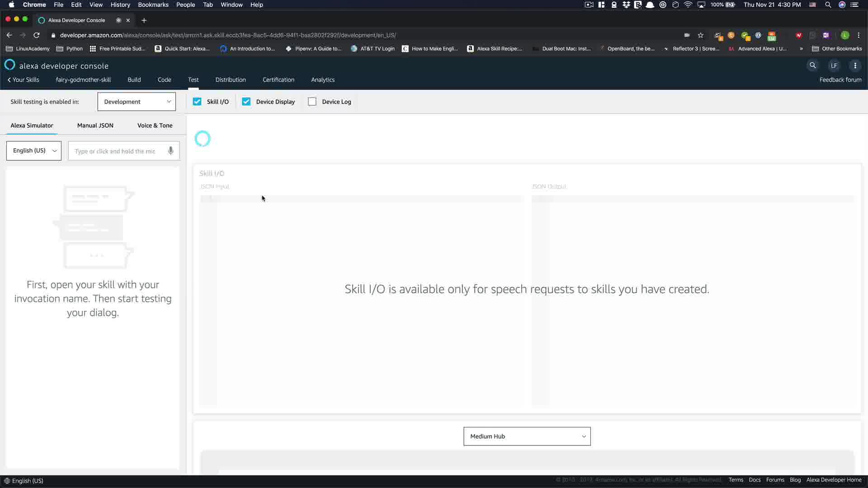Switch to the Manual JSON tab
This screenshot has width=868, height=488.
[x=95, y=126]
